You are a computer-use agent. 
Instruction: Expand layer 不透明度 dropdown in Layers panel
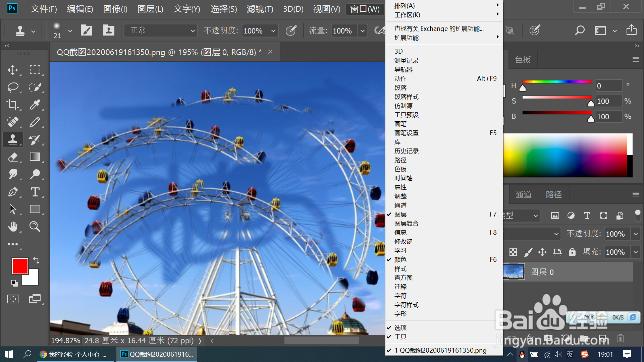pyautogui.click(x=636, y=234)
